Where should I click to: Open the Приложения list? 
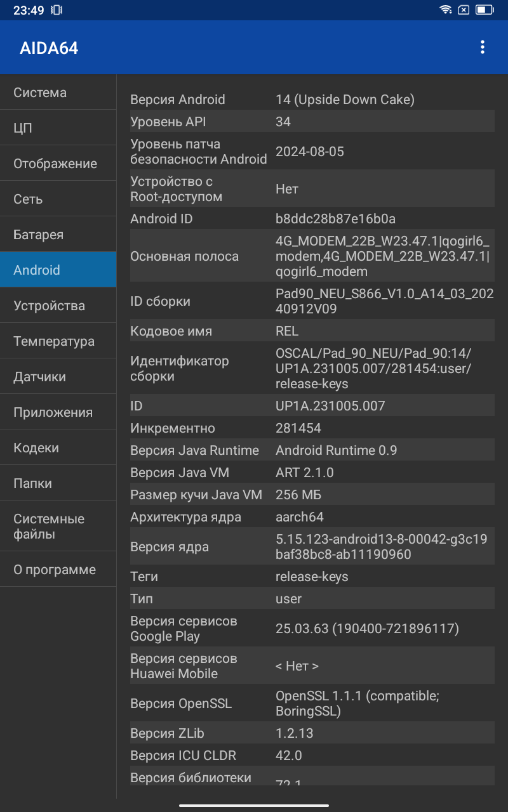[x=58, y=412]
